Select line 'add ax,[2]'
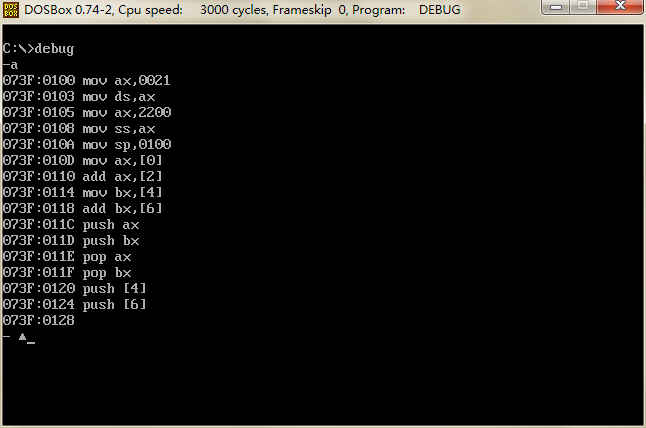 (x=83, y=176)
